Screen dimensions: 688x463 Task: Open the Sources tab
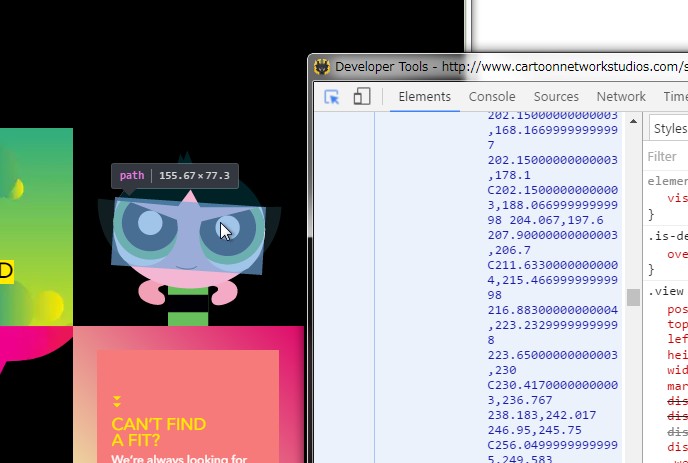556,97
